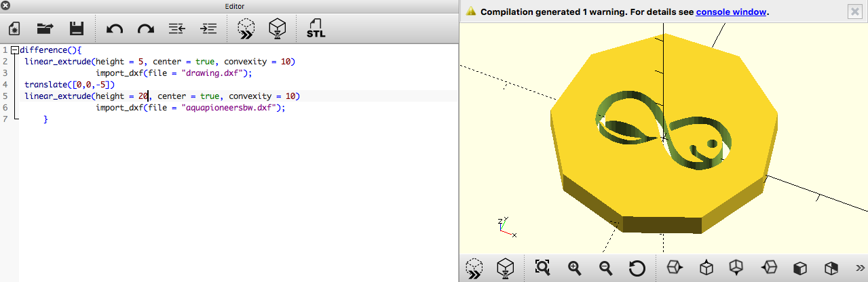Click the View All icon

tap(542, 268)
